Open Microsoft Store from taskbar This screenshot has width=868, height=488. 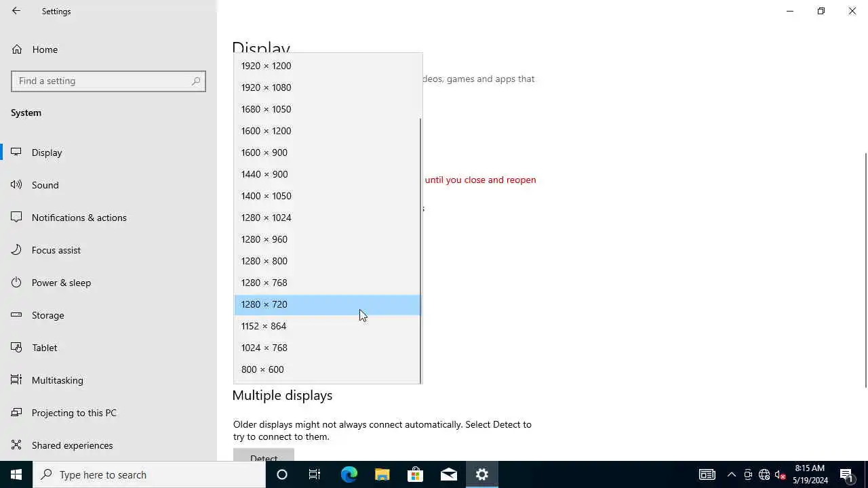[x=415, y=474]
